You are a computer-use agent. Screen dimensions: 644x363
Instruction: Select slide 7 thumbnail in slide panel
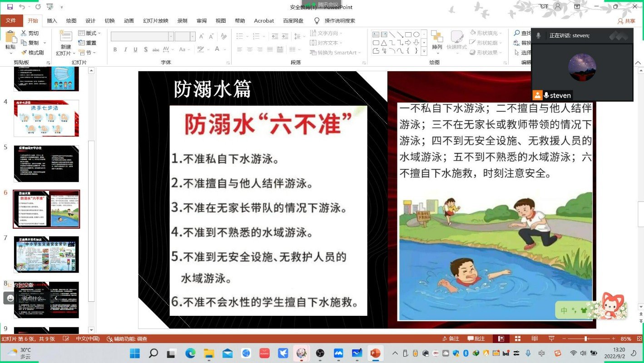(46, 255)
